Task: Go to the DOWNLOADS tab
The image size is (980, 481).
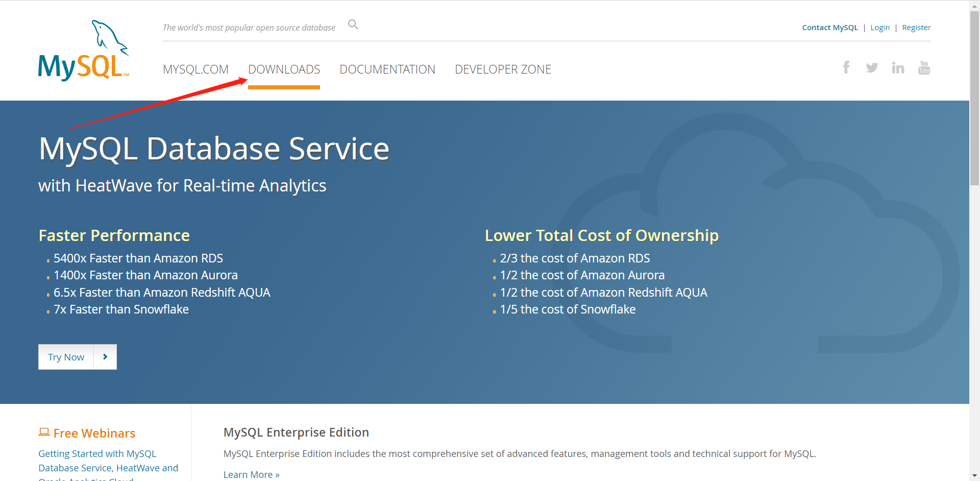Action: 284,69
